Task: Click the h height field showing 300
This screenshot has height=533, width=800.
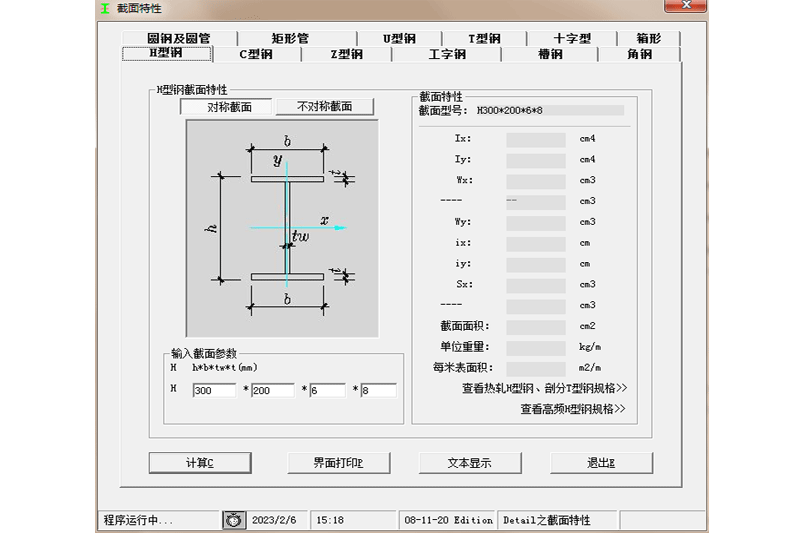Action: (x=214, y=391)
